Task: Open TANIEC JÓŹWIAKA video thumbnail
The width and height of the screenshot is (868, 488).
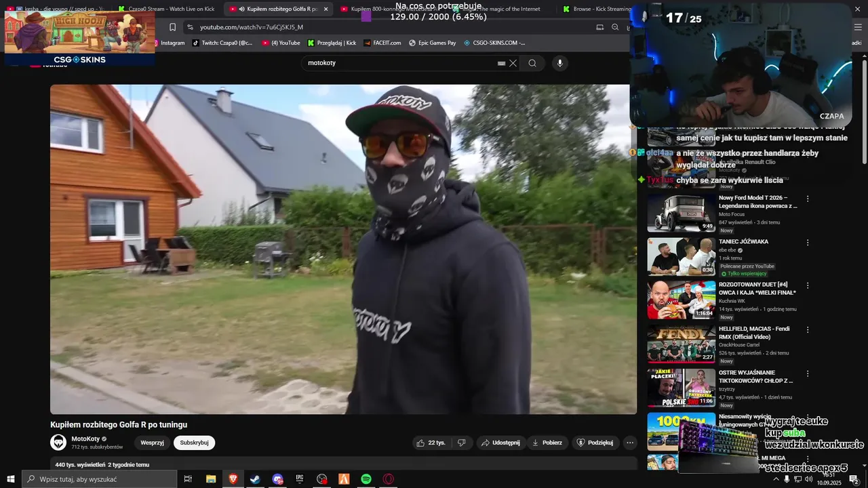Action: [x=681, y=257]
